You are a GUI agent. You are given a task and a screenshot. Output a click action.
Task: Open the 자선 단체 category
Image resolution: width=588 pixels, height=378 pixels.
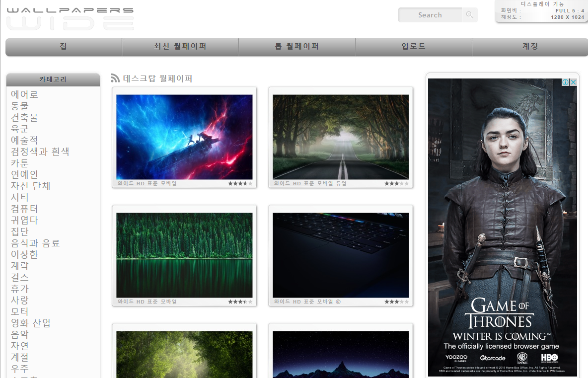31,186
